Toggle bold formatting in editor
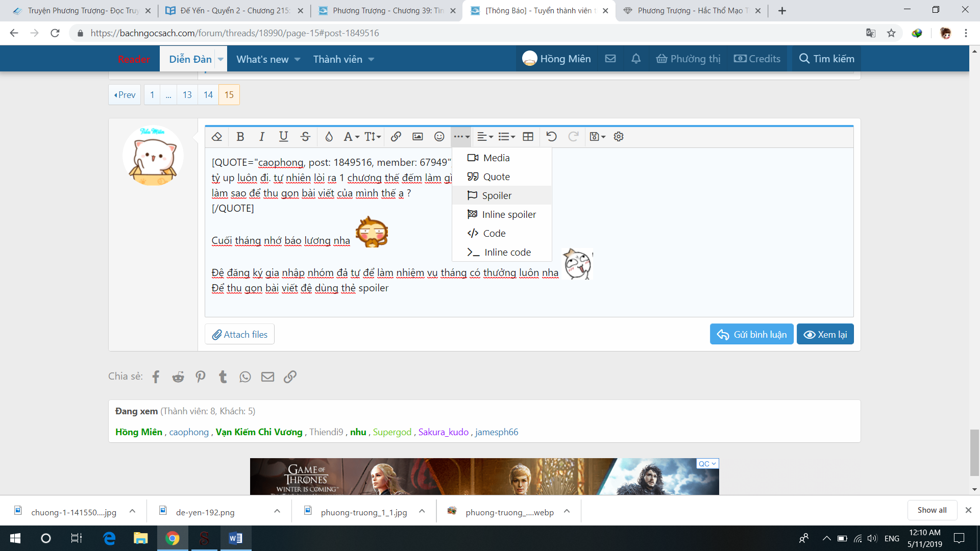 point(240,137)
